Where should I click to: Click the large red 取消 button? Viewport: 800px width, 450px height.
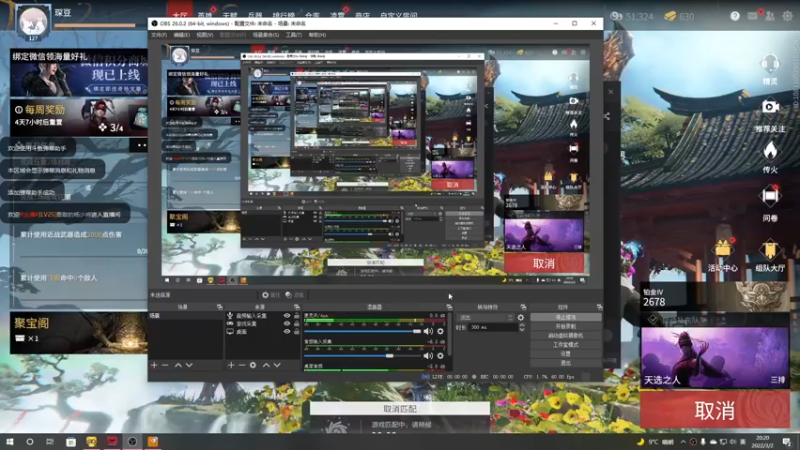[715, 410]
